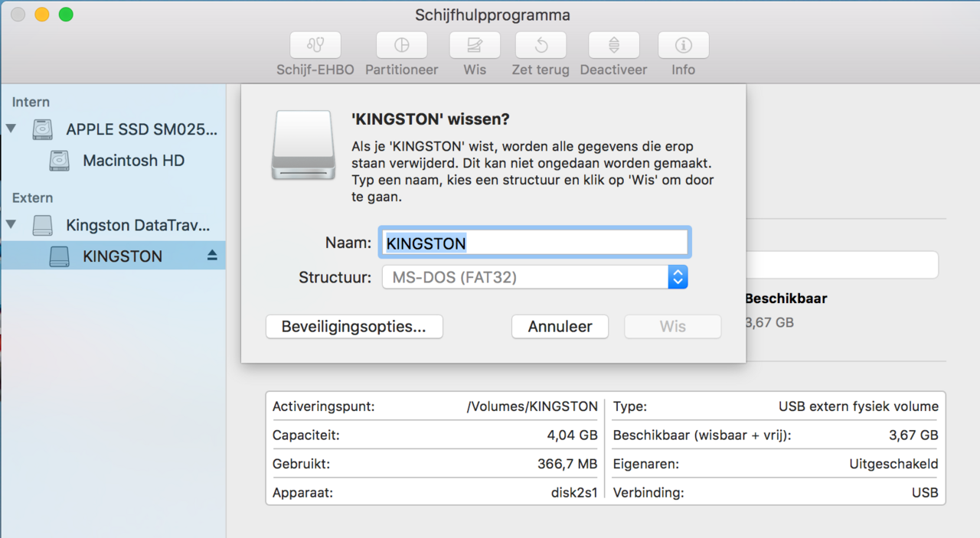Select Macintosh HD in the sidebar

[132, 161]
